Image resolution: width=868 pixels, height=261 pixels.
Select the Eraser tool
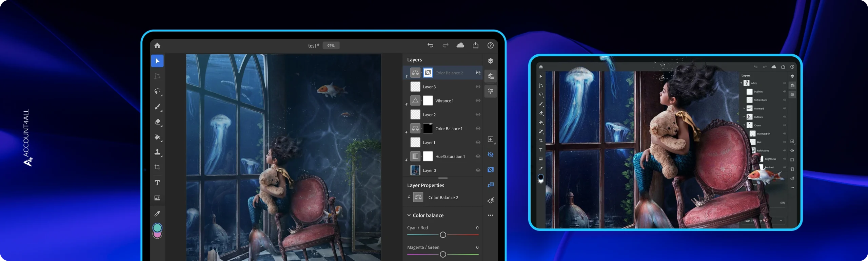[x=157, y=122]
